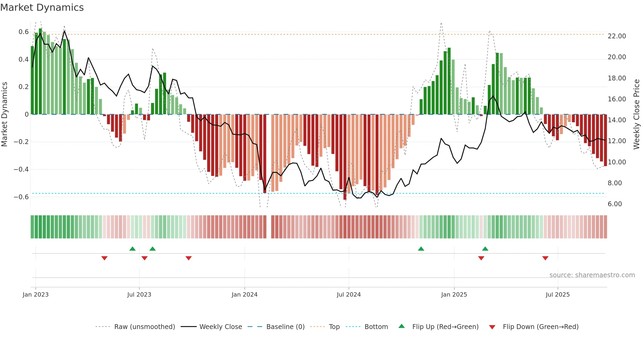Click the 12.00 price tick label
The image size is (644, 362).
617,141
